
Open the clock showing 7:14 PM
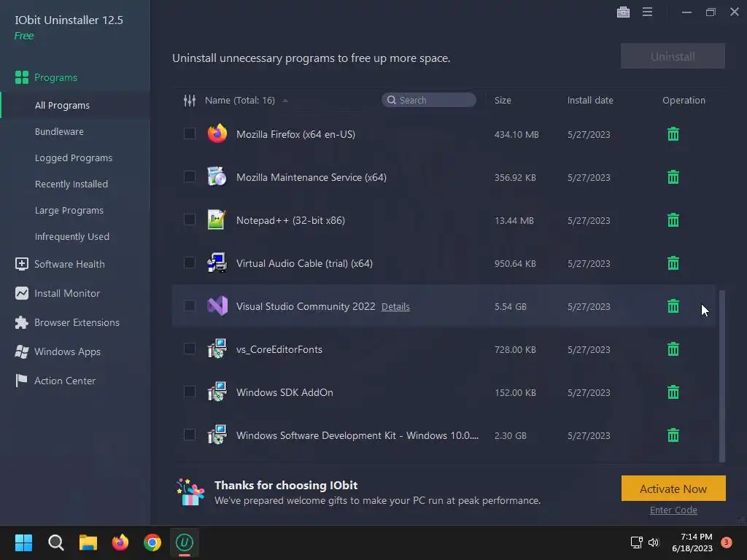click(x=692, y=542)
